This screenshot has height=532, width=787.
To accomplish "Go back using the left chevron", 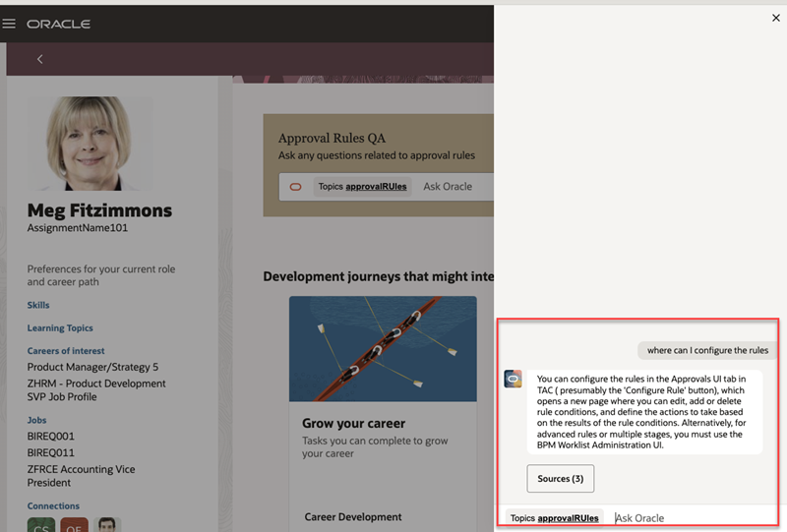I will click(39, 59).
